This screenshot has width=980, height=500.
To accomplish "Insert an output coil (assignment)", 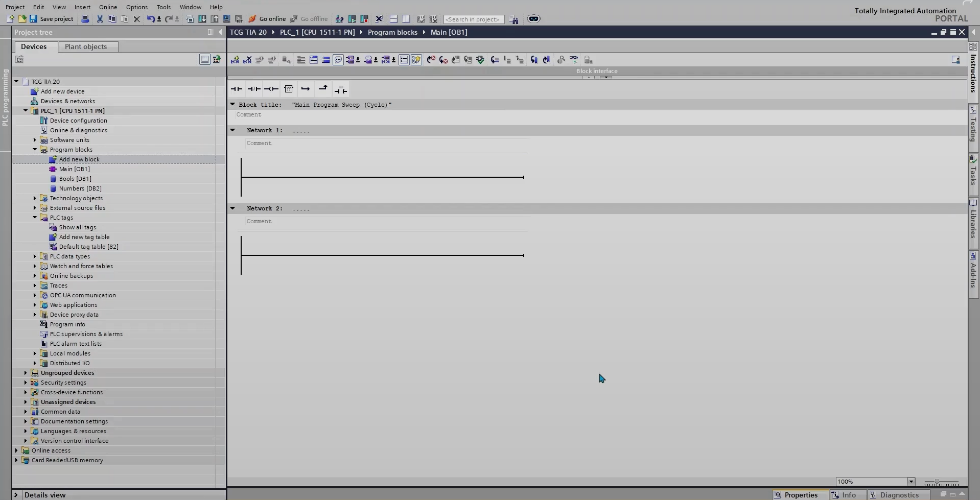I will pyautogui.click(x=271, y=89).
